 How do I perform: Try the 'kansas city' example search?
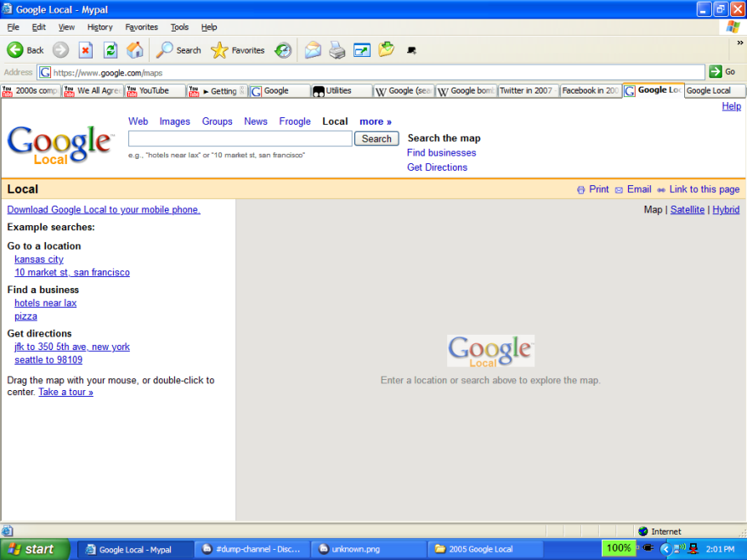[38, 259]
